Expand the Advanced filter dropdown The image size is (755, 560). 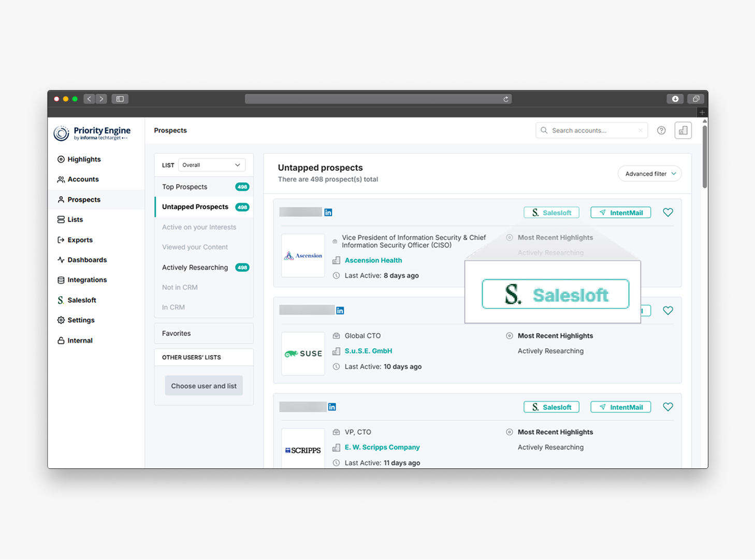click(650, 174)
